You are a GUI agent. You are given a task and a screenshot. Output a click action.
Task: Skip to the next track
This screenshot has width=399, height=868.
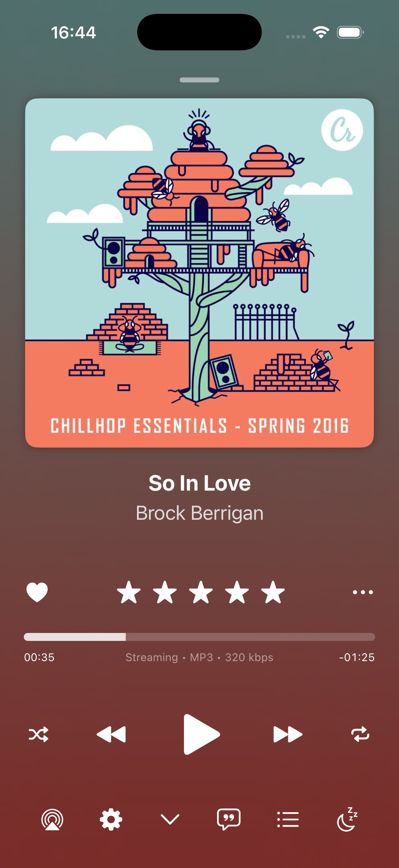tap(288, 734)
